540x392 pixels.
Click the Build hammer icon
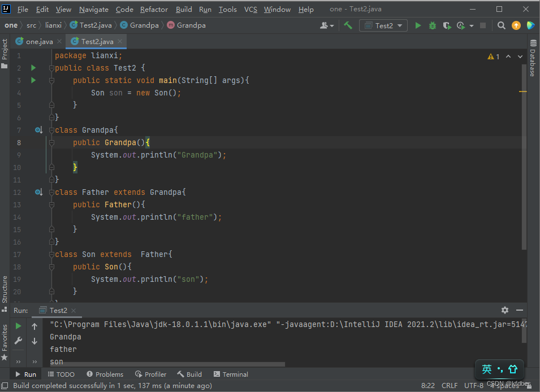pos(348,25)
